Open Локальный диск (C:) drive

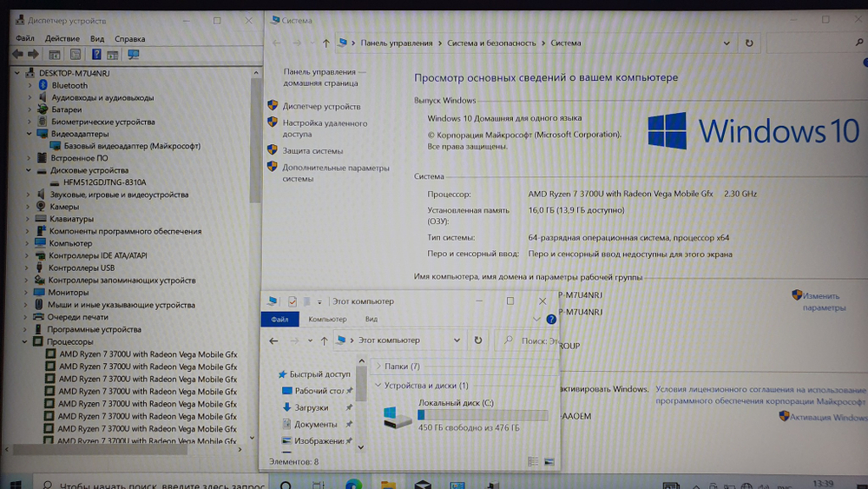[465, 415]
